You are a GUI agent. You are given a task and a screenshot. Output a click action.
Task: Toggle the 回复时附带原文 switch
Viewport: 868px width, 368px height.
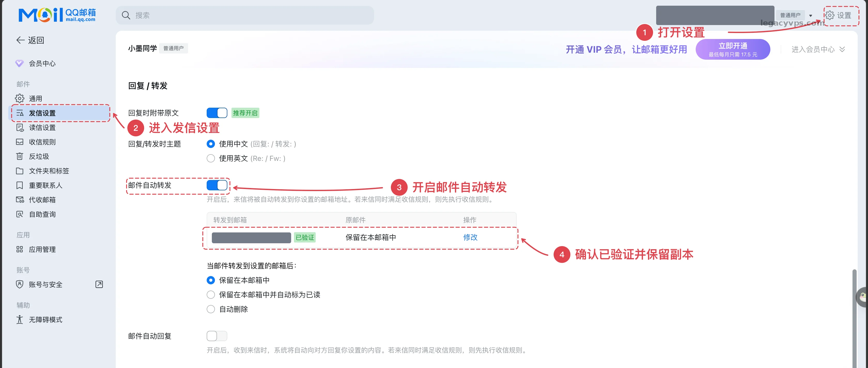(x=217, y=113)
